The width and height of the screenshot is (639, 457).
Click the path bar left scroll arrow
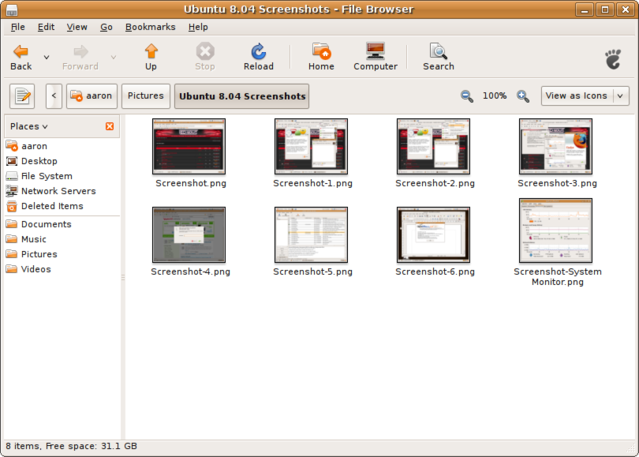(x=54, y=96)
